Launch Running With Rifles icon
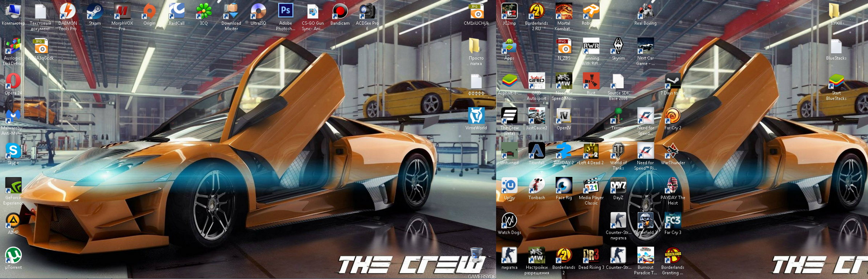Viewport: 868px width, 279px height. [x=591, y=46]
